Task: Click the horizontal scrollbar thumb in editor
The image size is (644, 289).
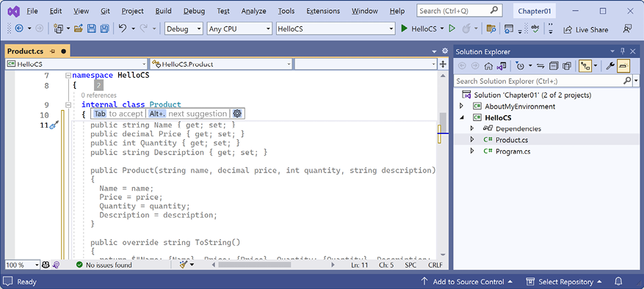Action: tap(255, 266)
